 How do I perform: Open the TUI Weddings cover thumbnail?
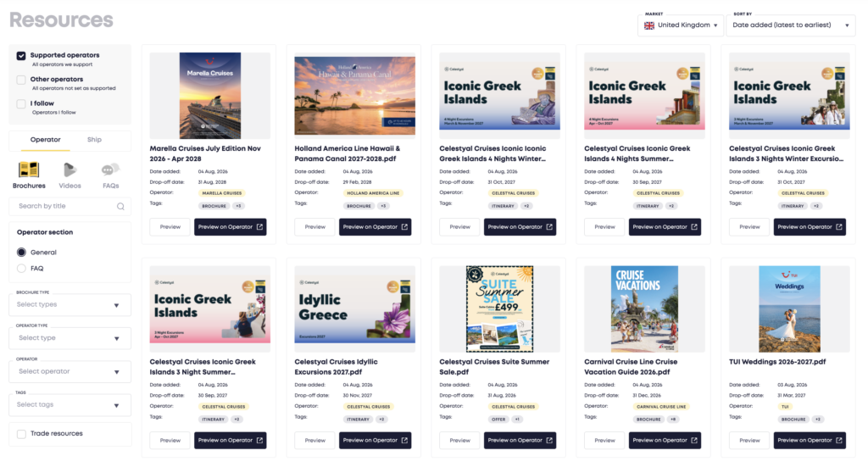pos(789,309)
